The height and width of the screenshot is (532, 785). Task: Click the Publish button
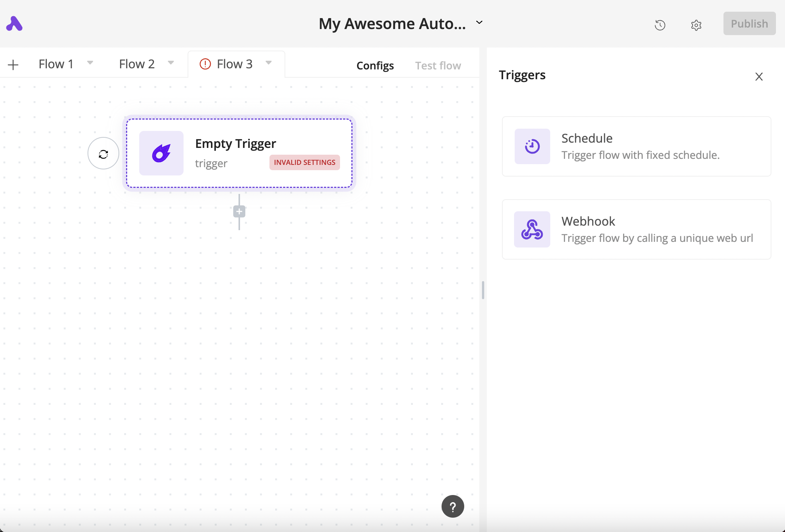(x=749, y=23)
